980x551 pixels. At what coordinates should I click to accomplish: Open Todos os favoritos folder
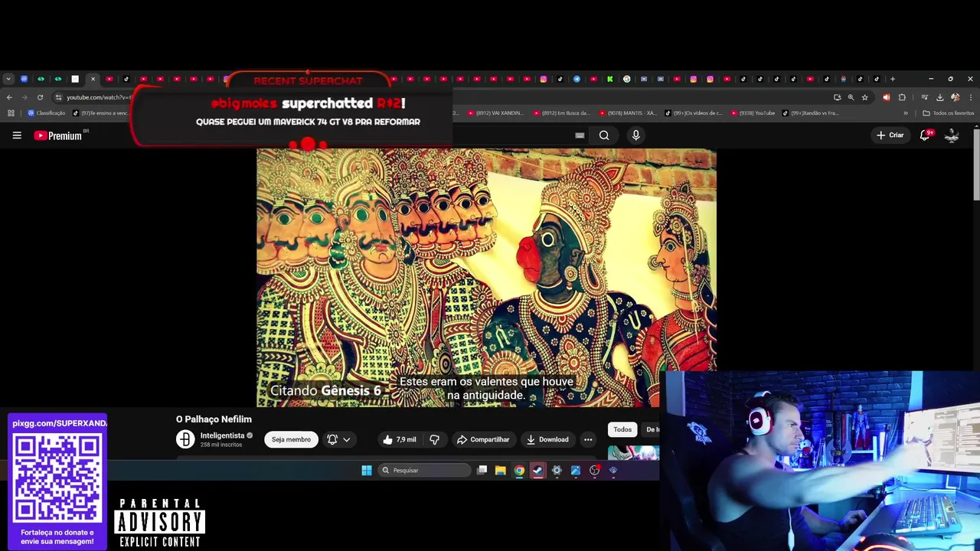click(x=949, y=113)
